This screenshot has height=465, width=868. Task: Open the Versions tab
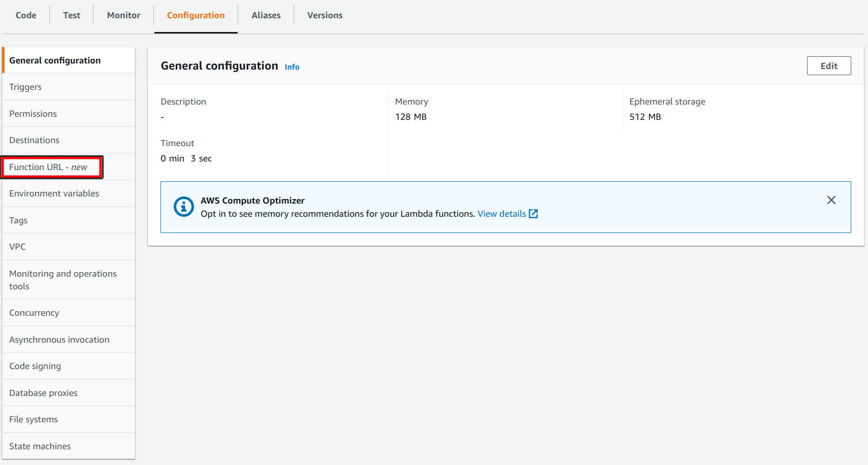325,15
